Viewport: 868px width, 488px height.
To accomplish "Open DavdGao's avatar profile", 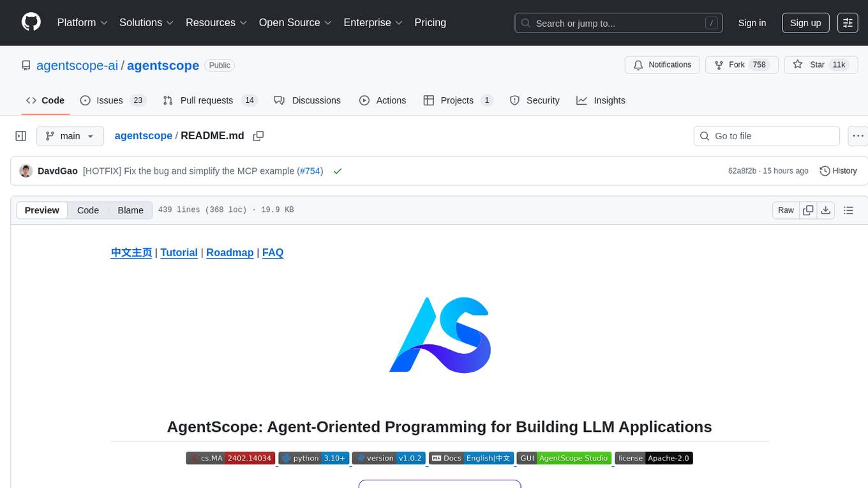I will [x=26, y=171].
